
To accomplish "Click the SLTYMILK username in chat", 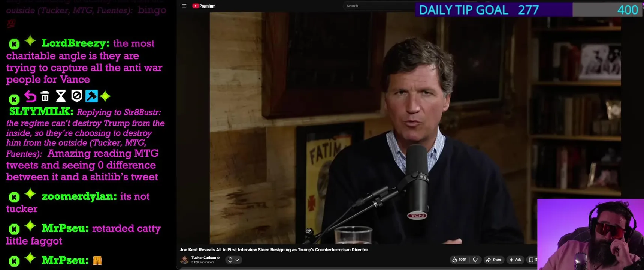I will [41, 111].
